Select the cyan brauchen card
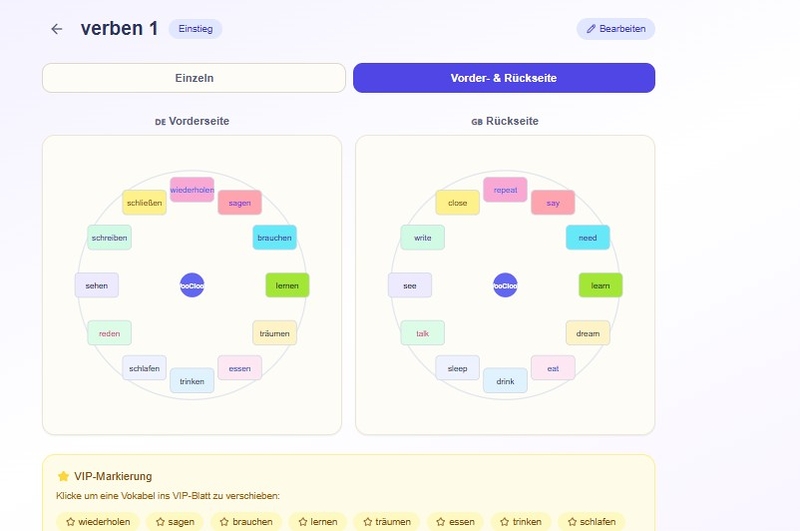800x531 pixels. click(x=274, y=238)
